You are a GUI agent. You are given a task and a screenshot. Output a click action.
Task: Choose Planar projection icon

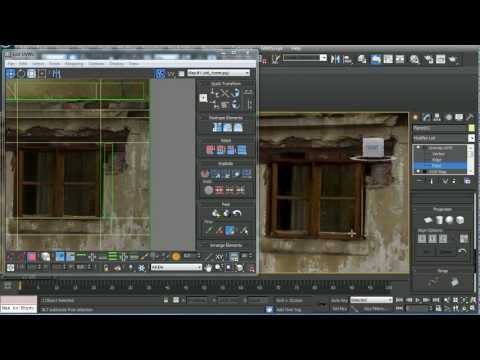428,220
